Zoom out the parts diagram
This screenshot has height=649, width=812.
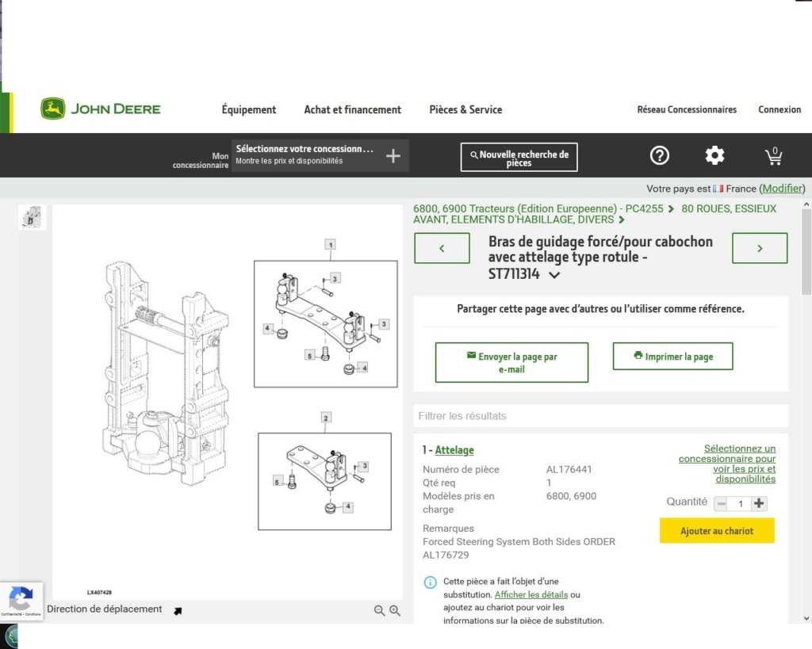pos(379,611)
